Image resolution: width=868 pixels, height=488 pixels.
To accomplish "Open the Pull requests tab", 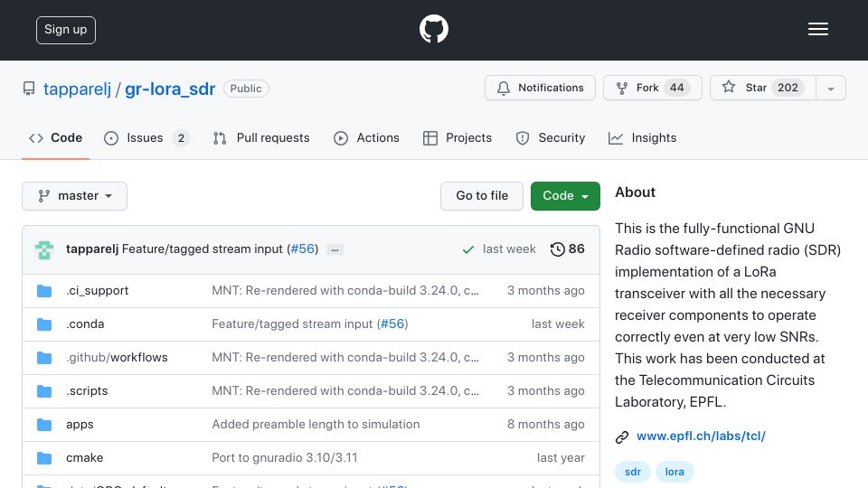I will [261, 137].
